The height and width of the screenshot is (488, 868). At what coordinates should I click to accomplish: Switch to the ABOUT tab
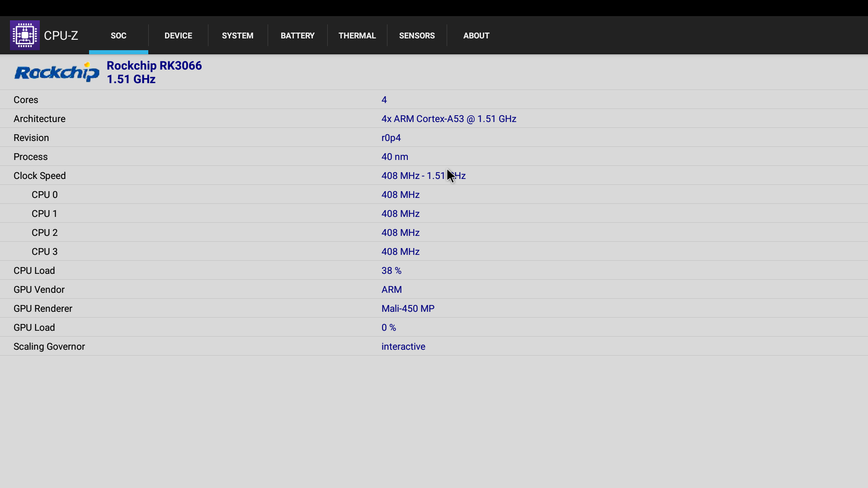(x=476, y=36)
